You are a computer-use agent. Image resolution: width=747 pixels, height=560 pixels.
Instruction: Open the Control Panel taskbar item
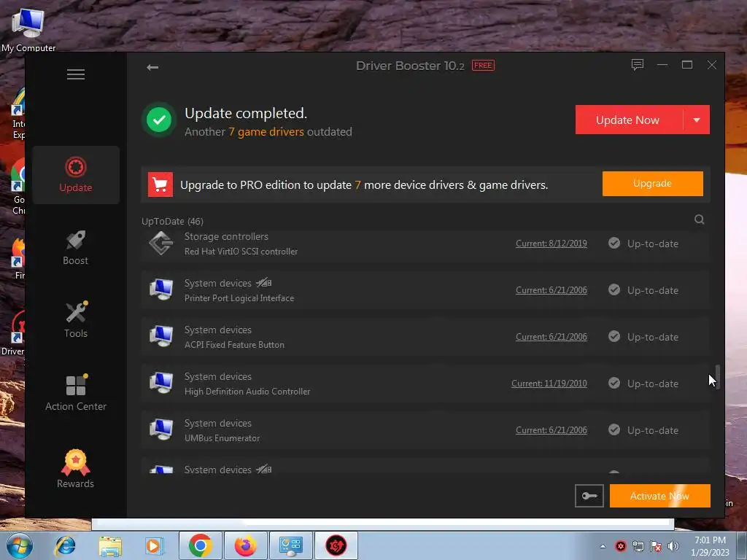[x=291, y=545]
